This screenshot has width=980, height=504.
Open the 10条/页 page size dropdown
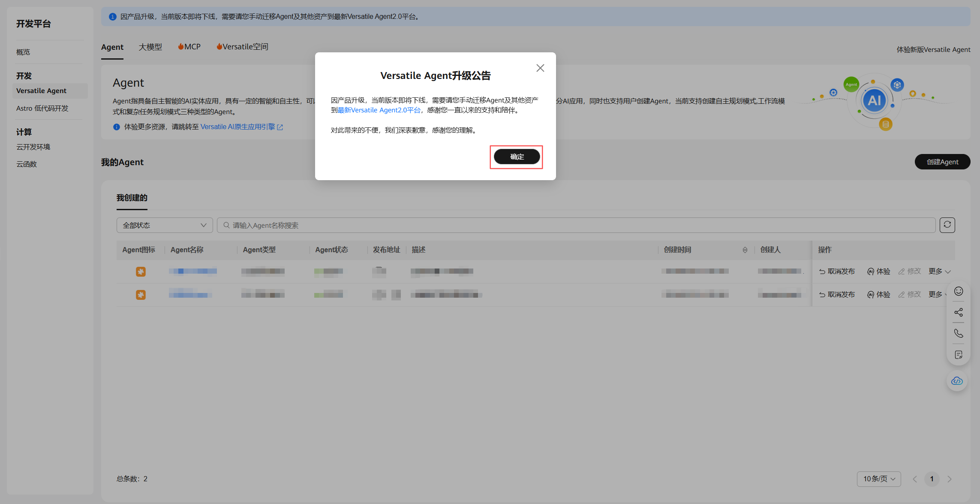click(x=879, y=479)
